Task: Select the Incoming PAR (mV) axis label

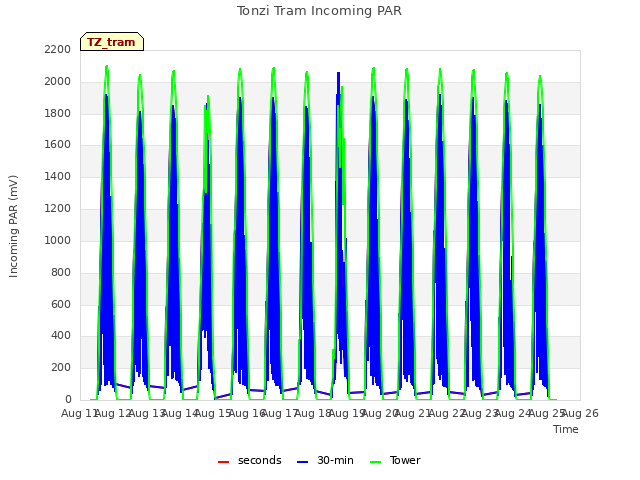Action: click(13, 226)
